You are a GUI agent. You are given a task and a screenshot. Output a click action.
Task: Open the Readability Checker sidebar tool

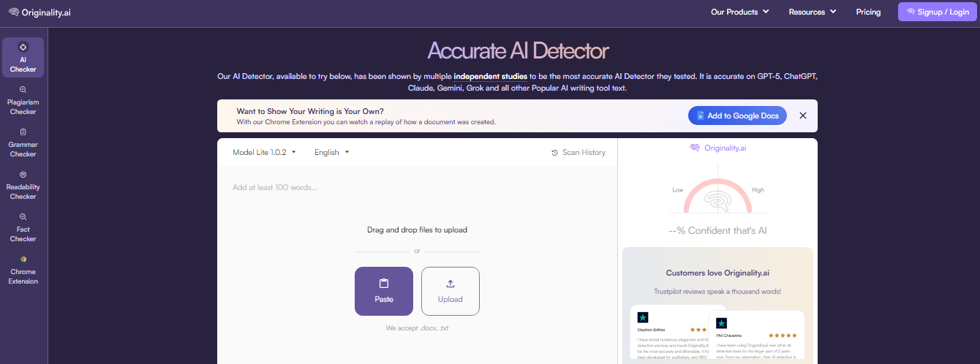pyautogui.click(x=23, y=185)
